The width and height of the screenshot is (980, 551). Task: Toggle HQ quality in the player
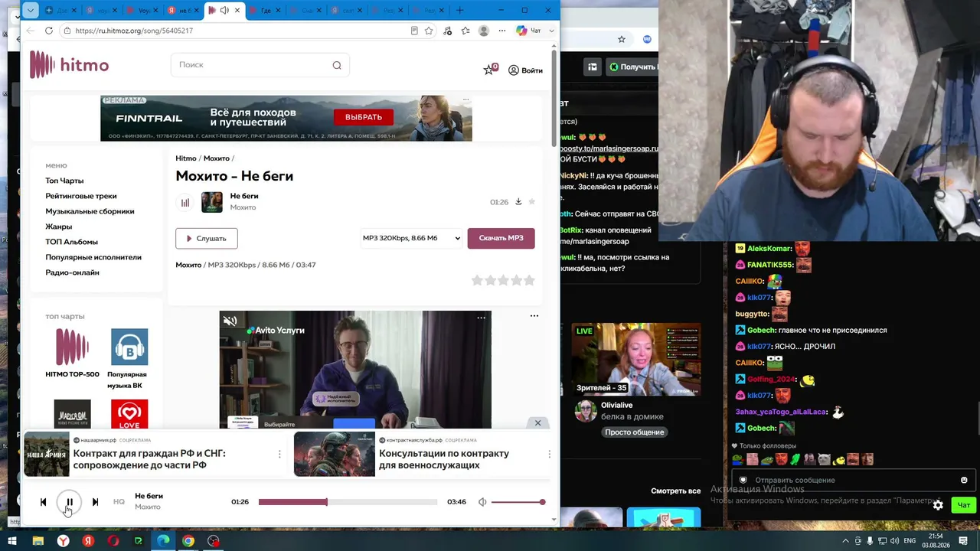(x=119, y=502)
